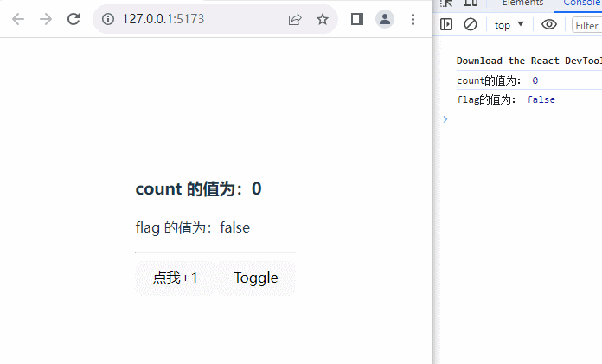Click the address bar URL 127.0.0.1:5173
The width and height of the screenshot is (602, 364).
(163, 19)
